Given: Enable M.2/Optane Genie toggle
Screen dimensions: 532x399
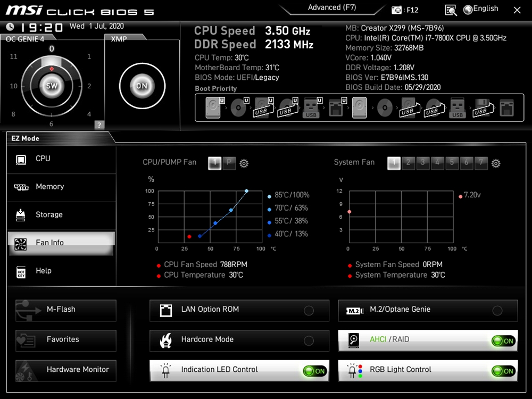Looking at the screenshot, I should 497,311.
